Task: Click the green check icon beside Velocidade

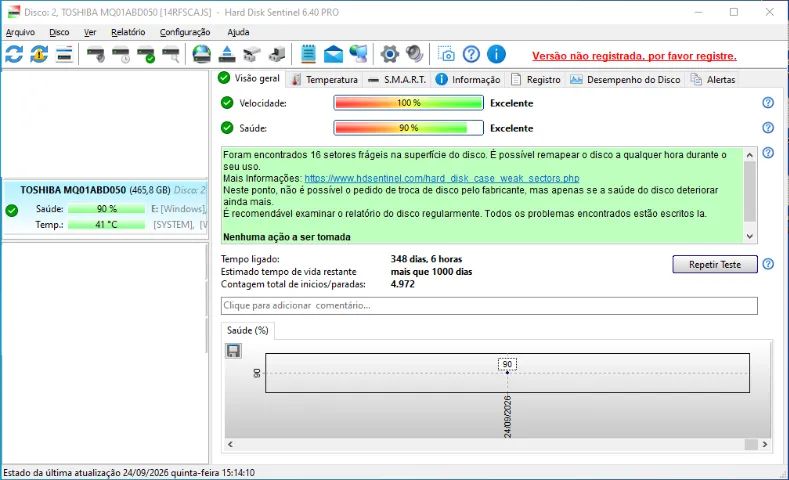Action: [x=227, y=103]
